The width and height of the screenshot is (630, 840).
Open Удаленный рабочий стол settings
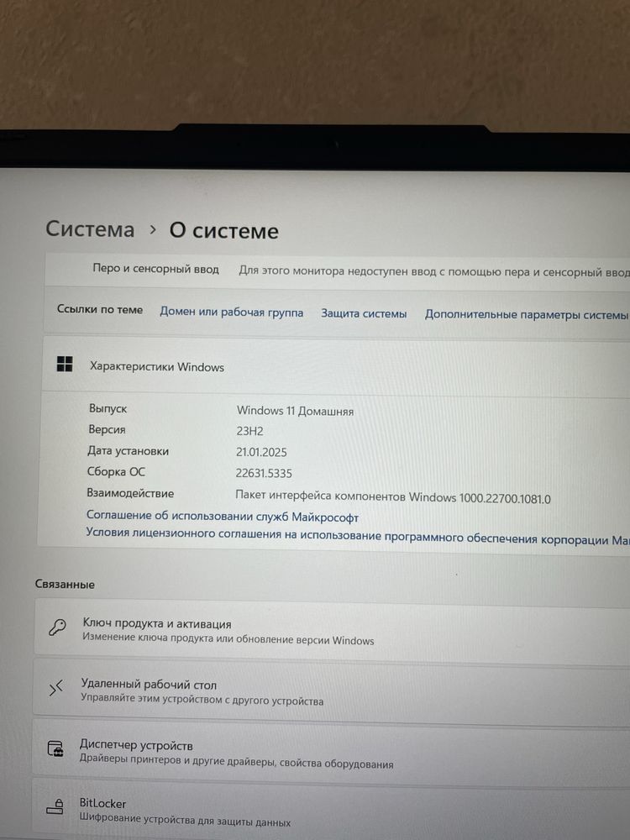tap(331, 691)
